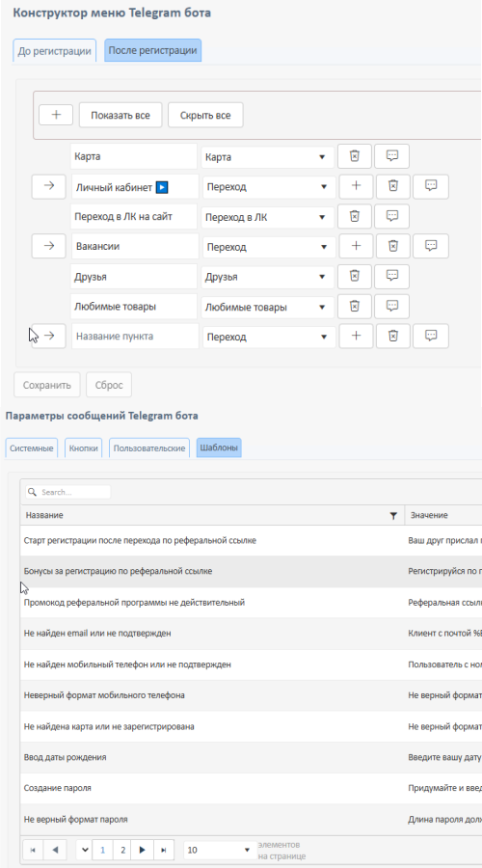482x868 pixels.
Task: Select row Бонусы за регистрацию по реферальной ссылке
Action: click(251, 571)
